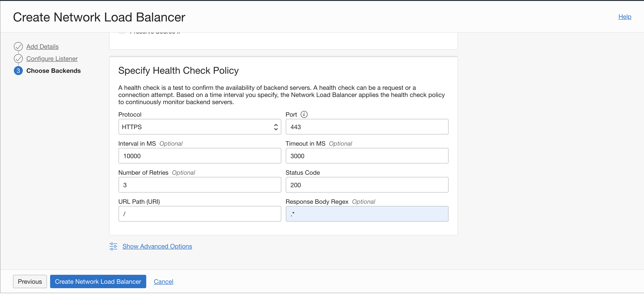Switch to the Configure Listener step
Image resolution: width=644 pixels, height=294 pixels.
tap(52, 59)
